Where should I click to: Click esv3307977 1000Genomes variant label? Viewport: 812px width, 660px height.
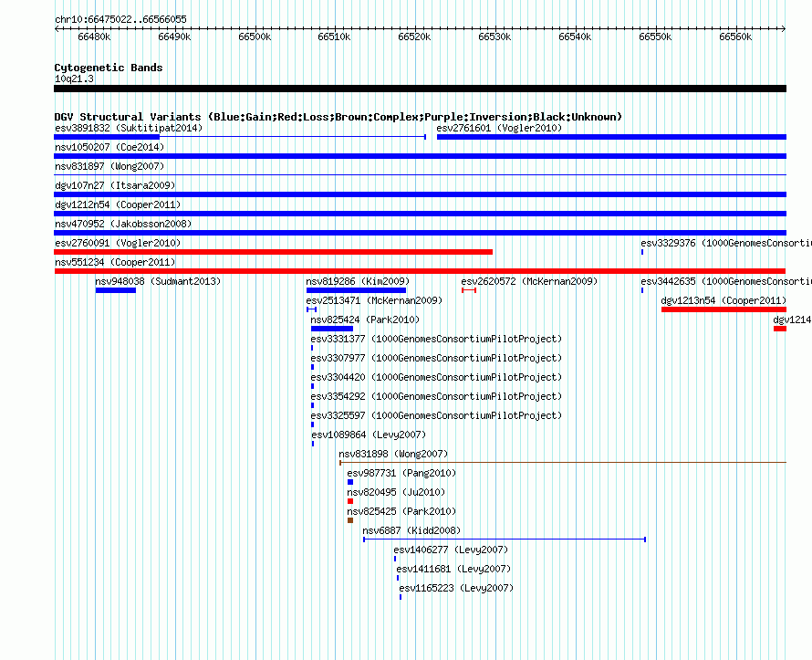[436, 358]
